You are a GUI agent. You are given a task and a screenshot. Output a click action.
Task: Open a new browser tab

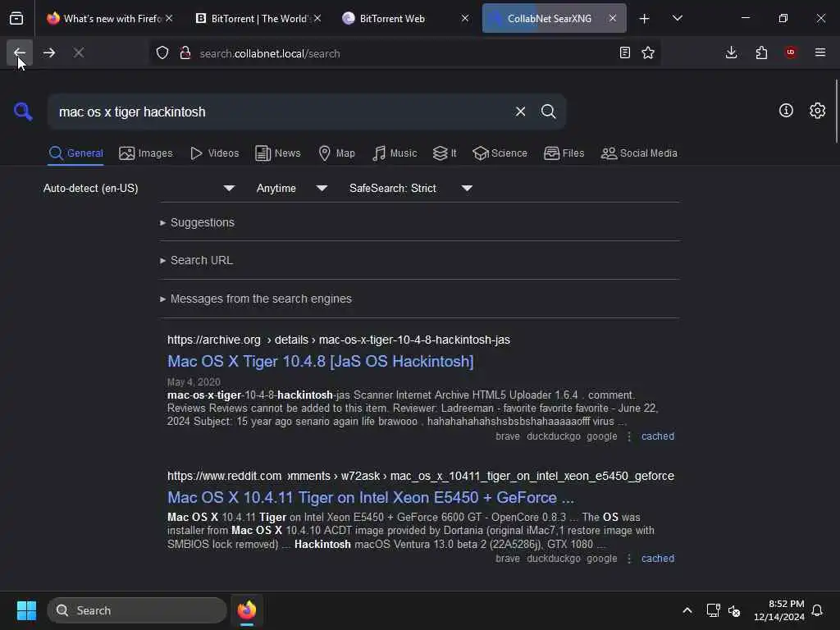[645, 19]
